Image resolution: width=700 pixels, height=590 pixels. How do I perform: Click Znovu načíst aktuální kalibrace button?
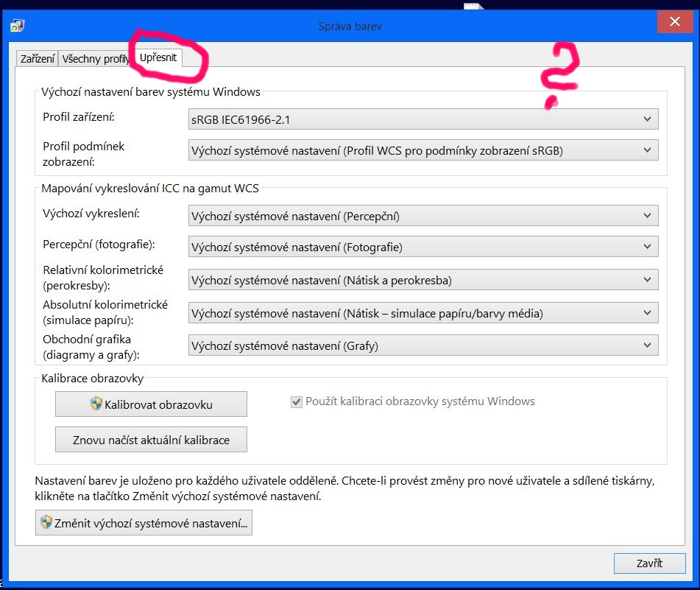[151, 440]
